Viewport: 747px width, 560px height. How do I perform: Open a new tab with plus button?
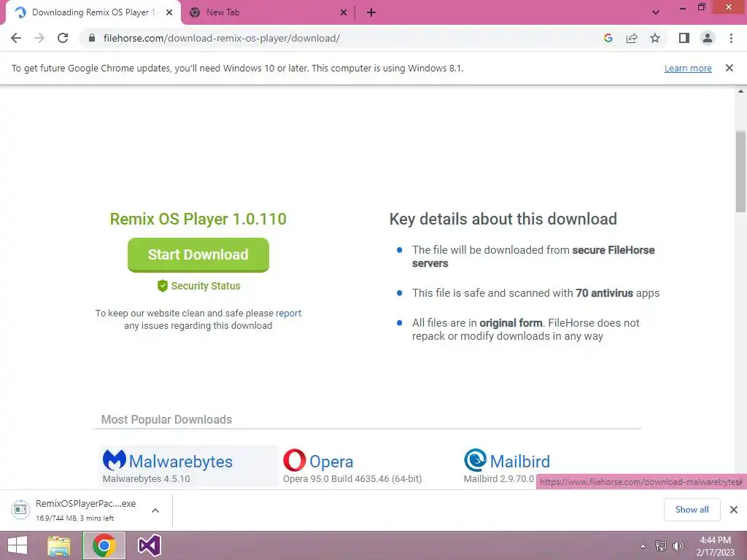371,12
